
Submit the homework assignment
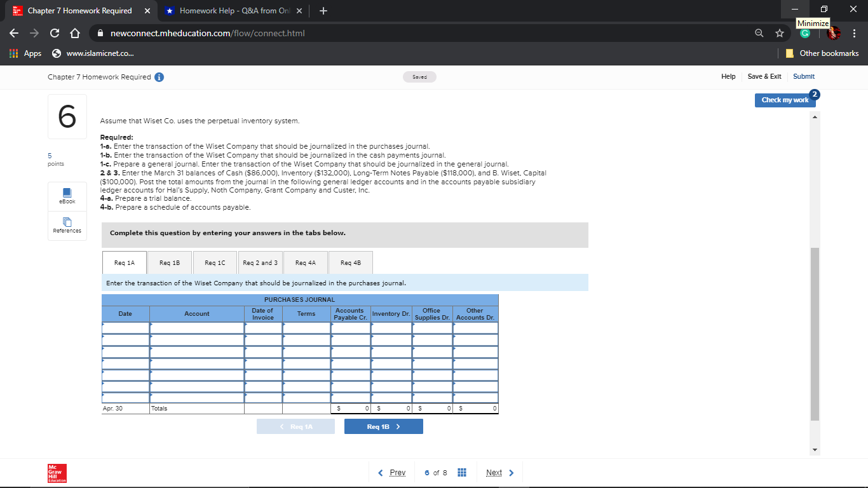803,76
